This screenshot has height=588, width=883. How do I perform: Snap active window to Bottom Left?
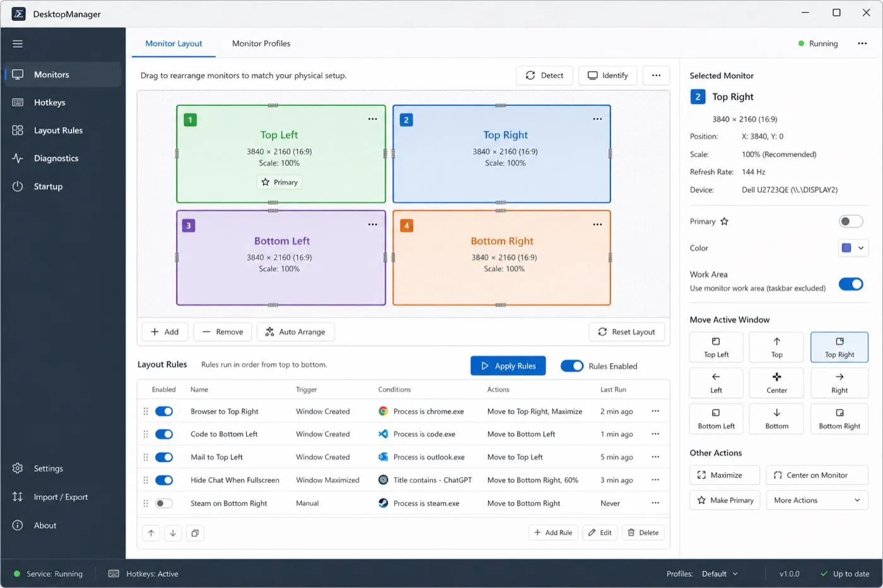(716, 418)
